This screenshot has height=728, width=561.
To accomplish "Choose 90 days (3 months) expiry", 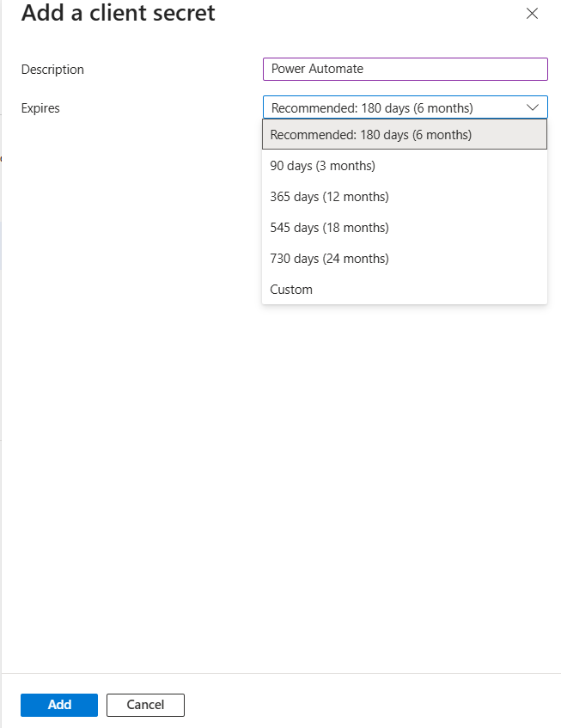I will coord(323,165).
